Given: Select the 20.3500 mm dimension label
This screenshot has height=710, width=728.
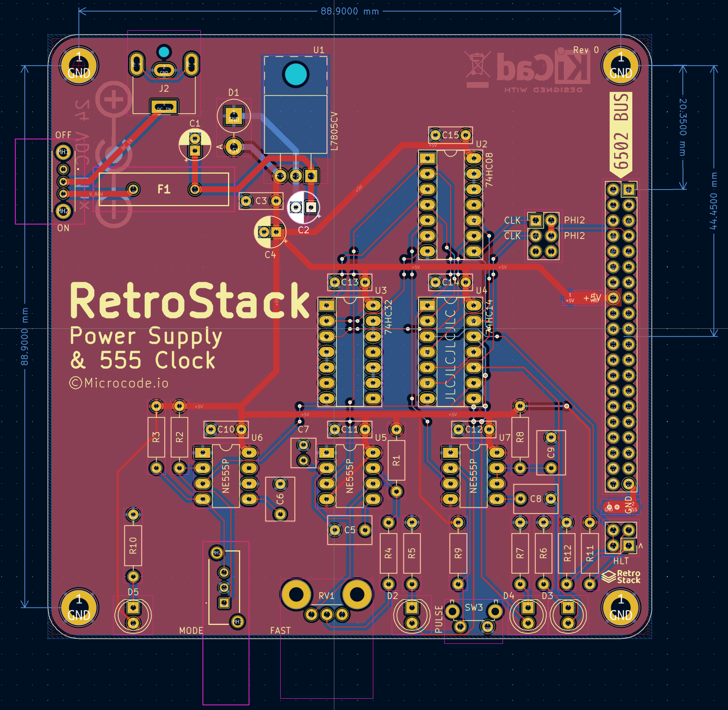Looking at the screenshot, I should [683, 127].
